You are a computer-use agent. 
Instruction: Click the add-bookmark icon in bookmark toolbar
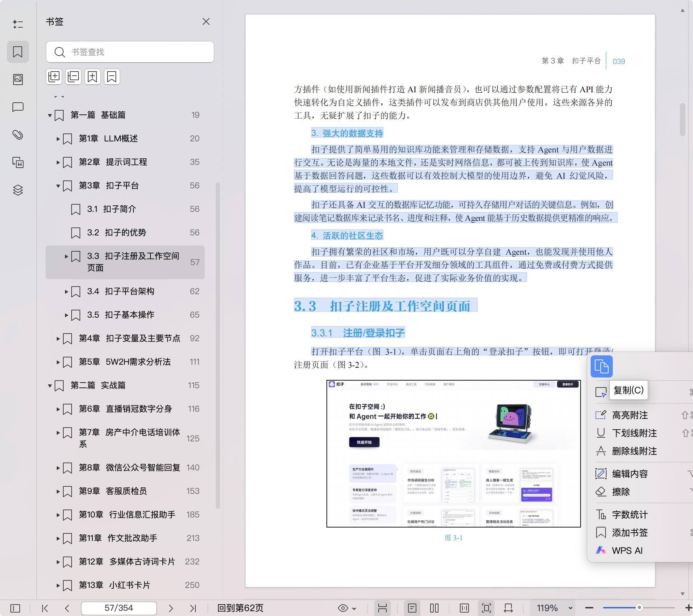pyautogui.click(x=92, y=76)
